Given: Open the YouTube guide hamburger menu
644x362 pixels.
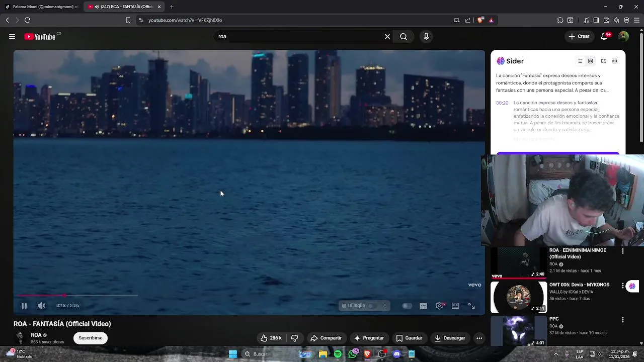Looking at the screenshot, I should 12,37.
